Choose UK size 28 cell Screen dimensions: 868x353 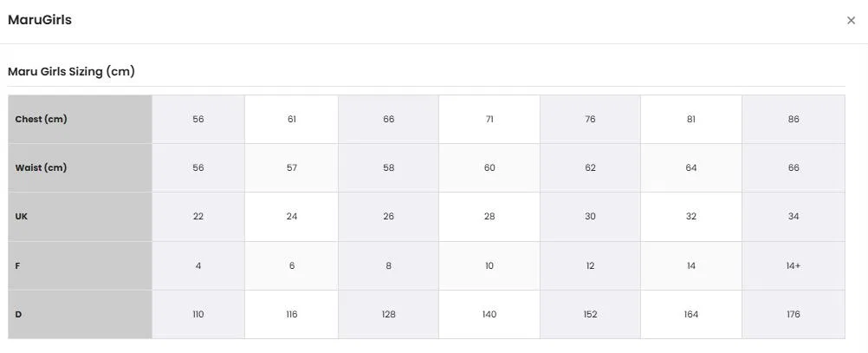[x=489, y=217]
